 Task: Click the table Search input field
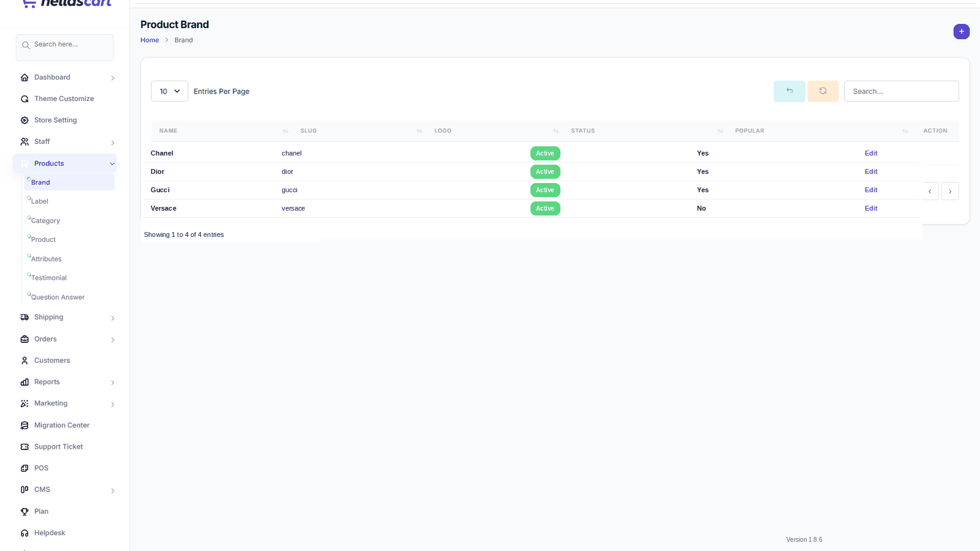click(x=901, y=91)
